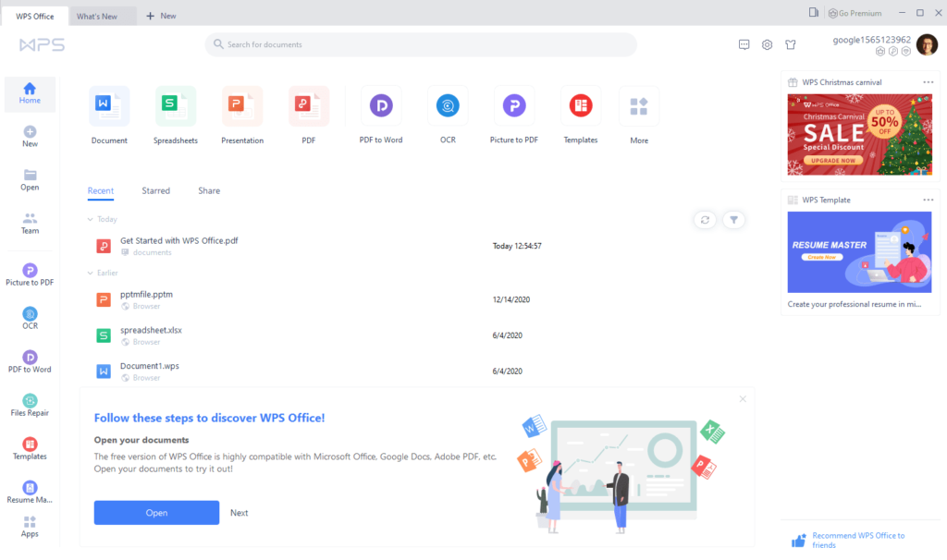947x560 pixels.
Task: Switch to the Starred tab
Action: [155, 190]
